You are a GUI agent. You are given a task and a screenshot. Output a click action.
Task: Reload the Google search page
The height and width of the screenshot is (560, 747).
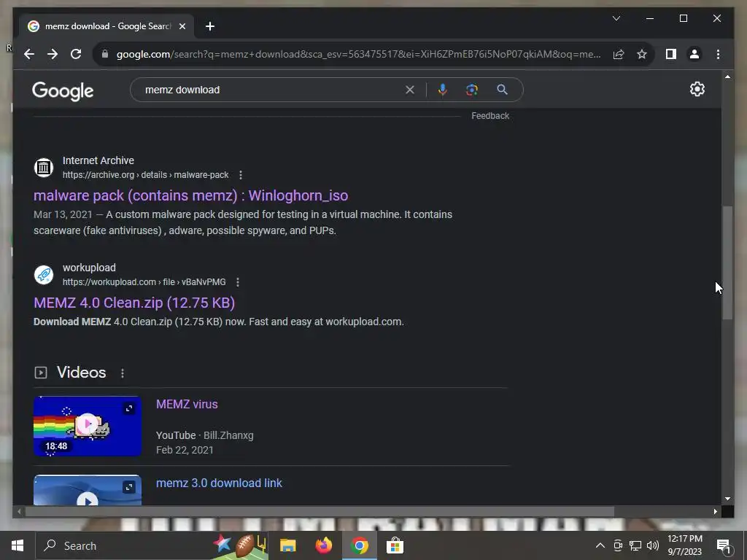(x=76, y=54)
